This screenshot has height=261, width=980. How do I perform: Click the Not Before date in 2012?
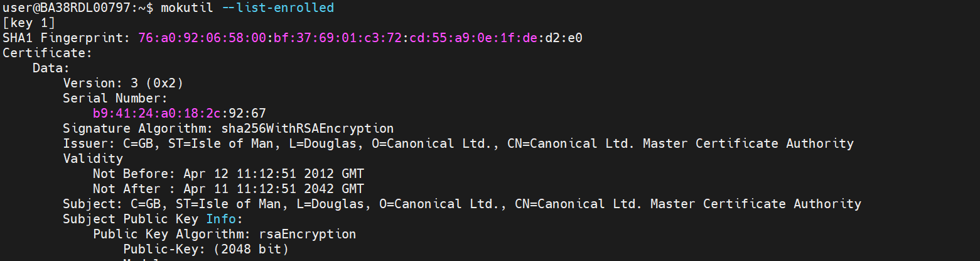[x=274, y=174]
